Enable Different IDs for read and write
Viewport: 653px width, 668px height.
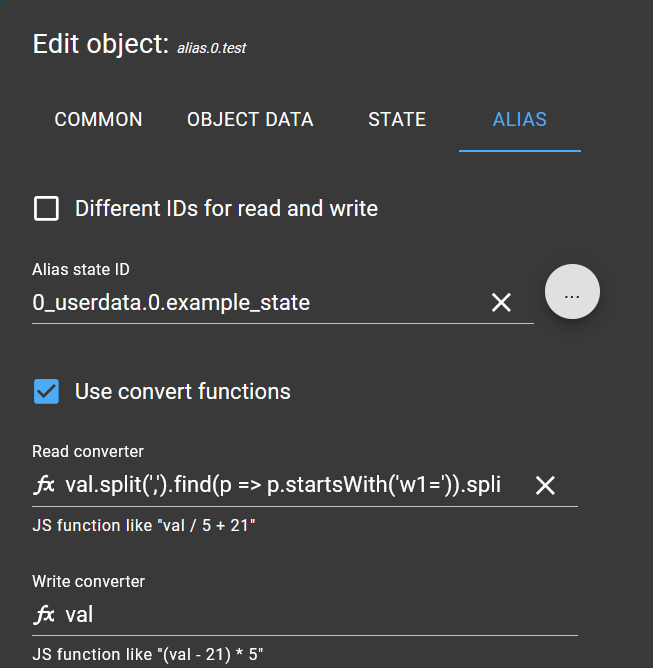(x=46, y=208)
